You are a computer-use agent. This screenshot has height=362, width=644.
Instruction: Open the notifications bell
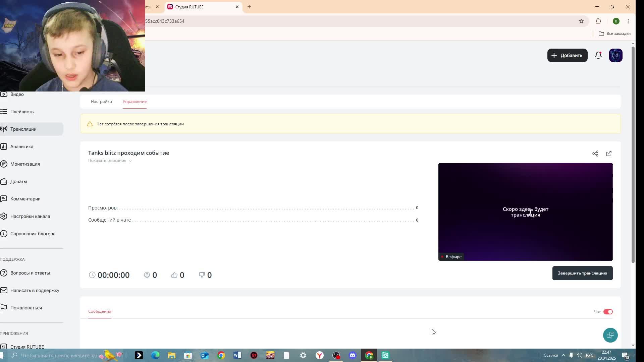tap(598, 55)
